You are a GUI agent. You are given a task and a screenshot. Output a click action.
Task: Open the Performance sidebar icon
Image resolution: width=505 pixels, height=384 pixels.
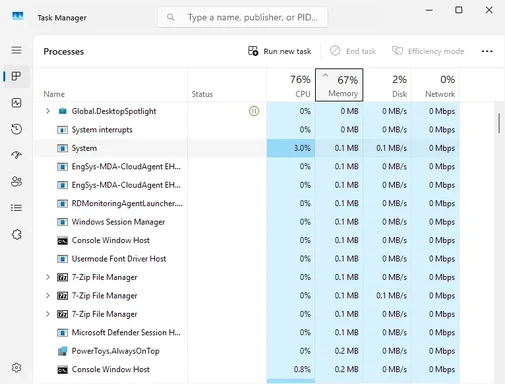click(16, 103)
